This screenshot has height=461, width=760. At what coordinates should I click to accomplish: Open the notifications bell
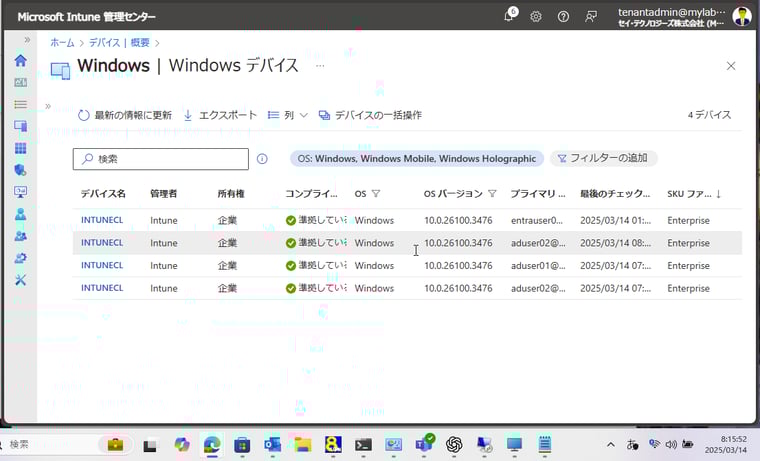(x=509, y=15)
